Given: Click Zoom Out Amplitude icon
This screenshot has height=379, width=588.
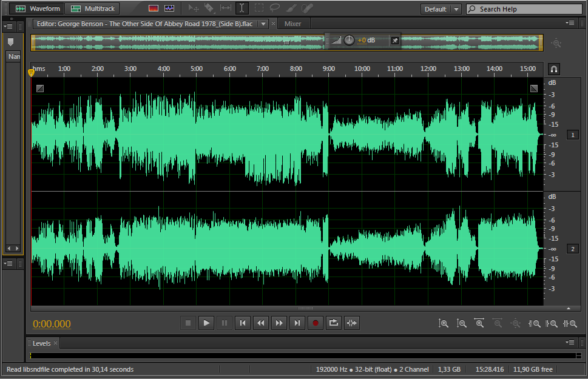Looking at the screenshot, I should [x=461, y=323].
